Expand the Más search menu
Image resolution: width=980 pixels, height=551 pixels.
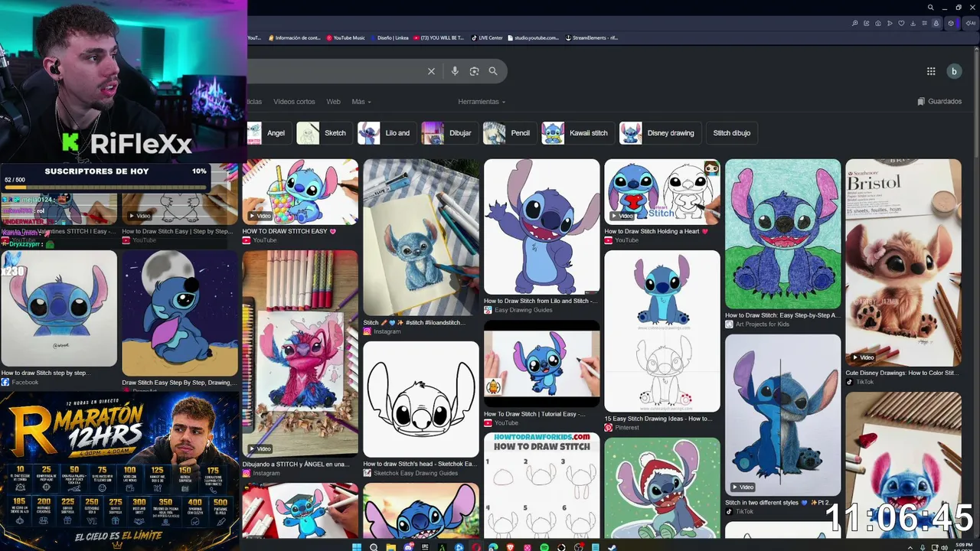click(x=361, y=102)
